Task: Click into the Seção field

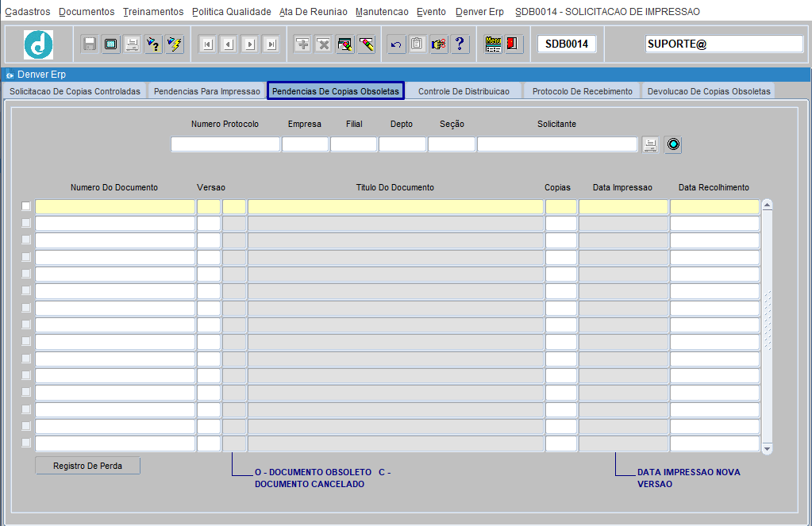Action: point(451,144)
